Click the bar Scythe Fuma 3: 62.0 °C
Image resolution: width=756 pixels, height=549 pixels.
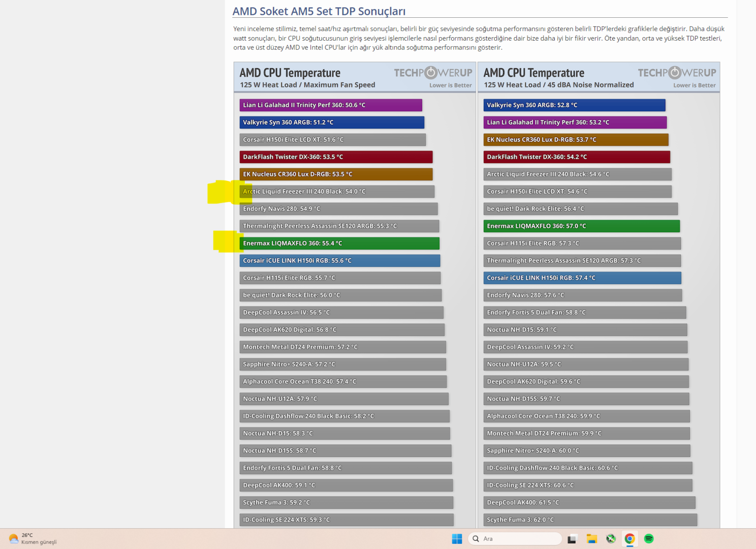click(590, 520)
